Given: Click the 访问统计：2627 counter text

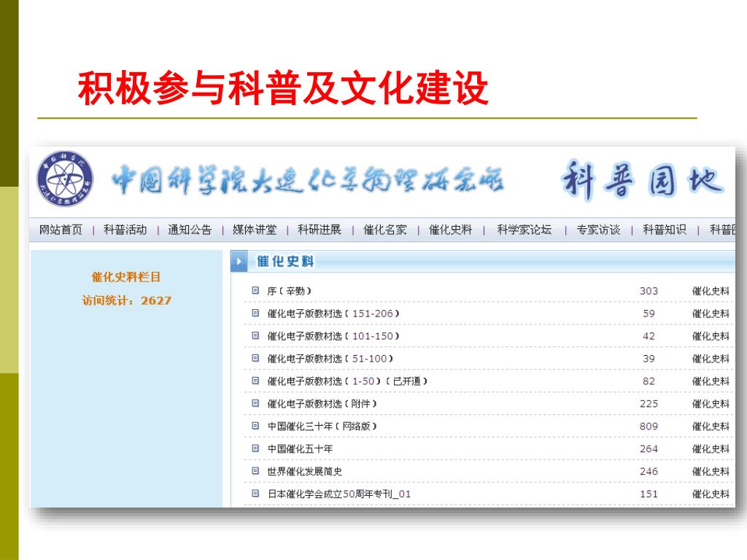Looking at the screenshot, I should (x=126, y=300).
